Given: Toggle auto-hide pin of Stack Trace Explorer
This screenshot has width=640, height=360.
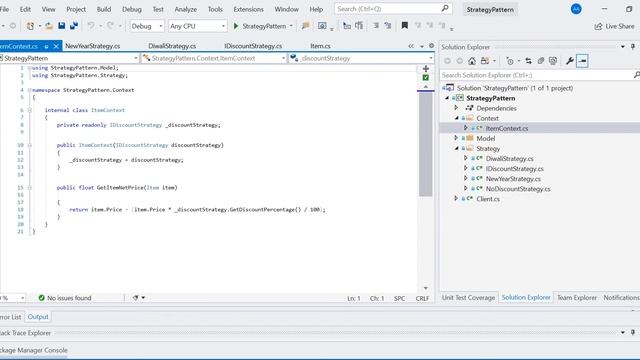Looking at the screenshot, I should click(x=633, y=332).
